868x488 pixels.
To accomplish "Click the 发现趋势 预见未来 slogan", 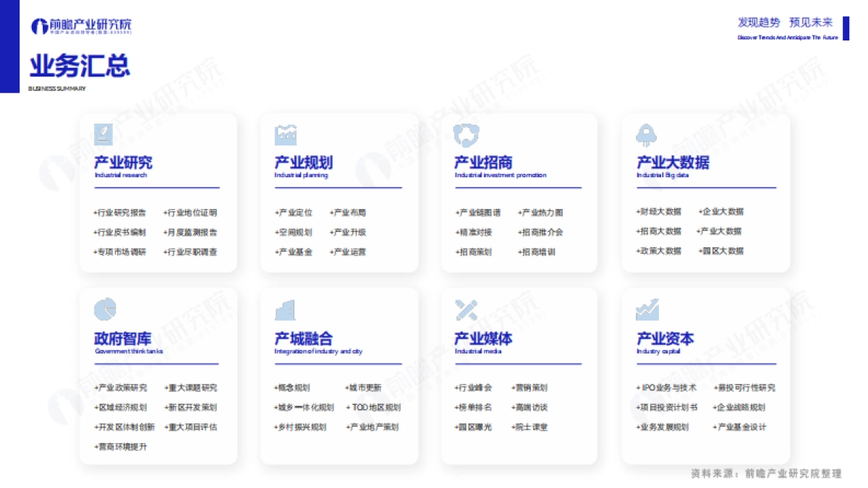I will [x=786, y=22].
